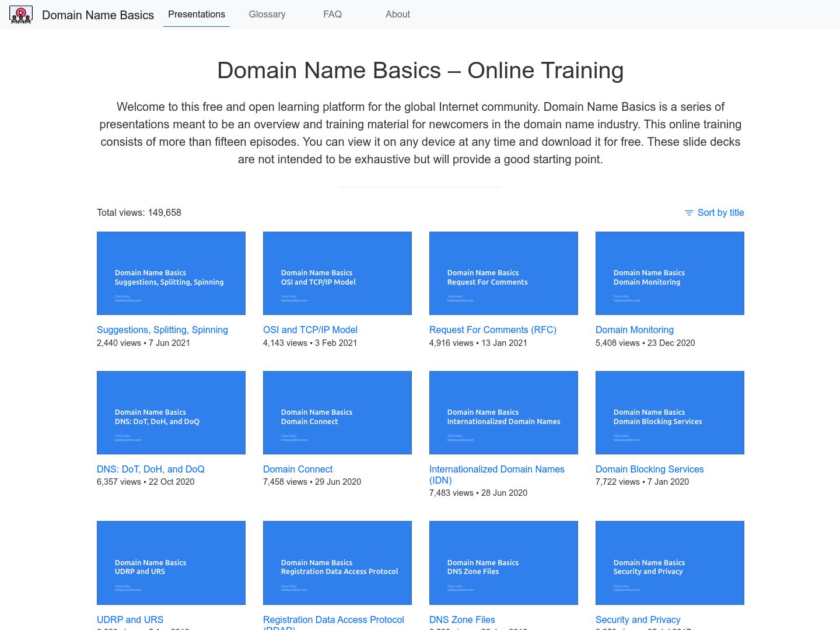Click Suggestions, Splitting, Spinning title link
This screenshot has width=840, height=630.
pyautogui.click(x=162, y=330)
